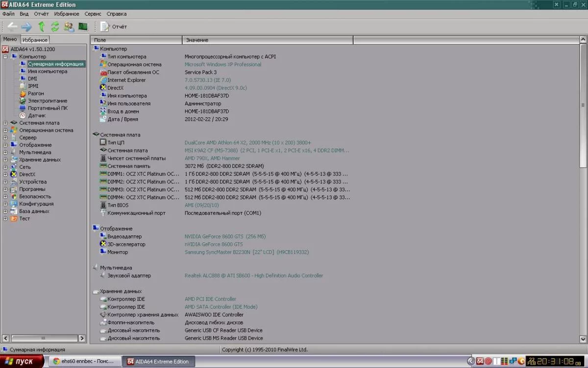Click the green Refresh arrows icon
Viewport: 588px width, 368px height.
coord(55,26)
